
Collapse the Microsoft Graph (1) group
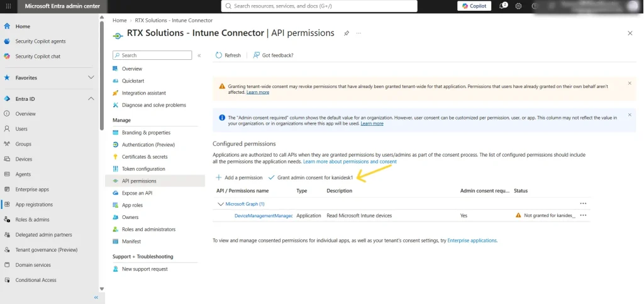click(221, 204)
